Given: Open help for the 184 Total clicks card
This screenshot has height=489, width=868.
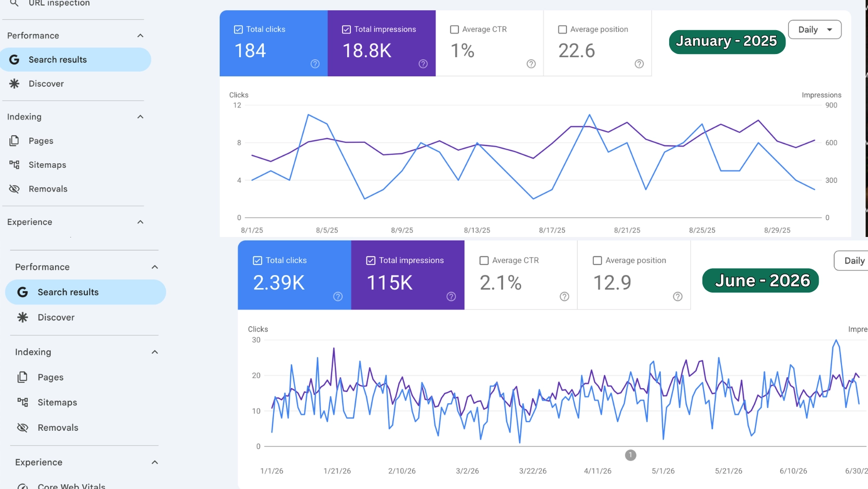Looking at the screenshot, I should pos(315,64).
